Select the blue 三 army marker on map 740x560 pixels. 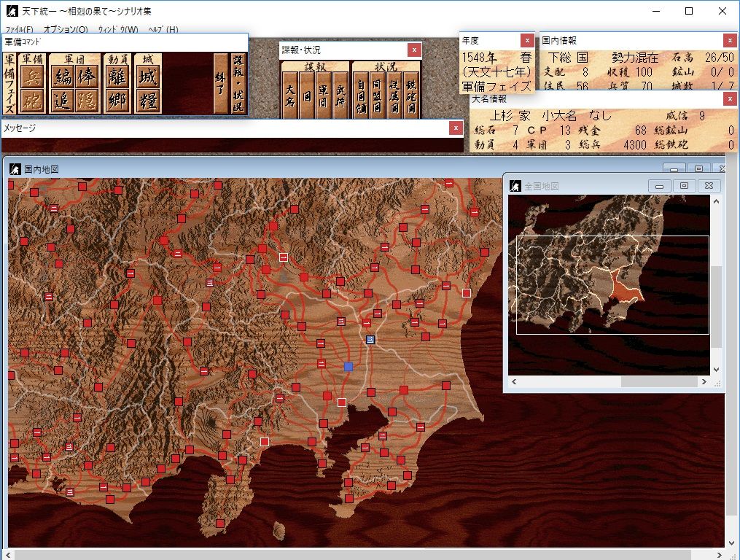tap(370, 340)
